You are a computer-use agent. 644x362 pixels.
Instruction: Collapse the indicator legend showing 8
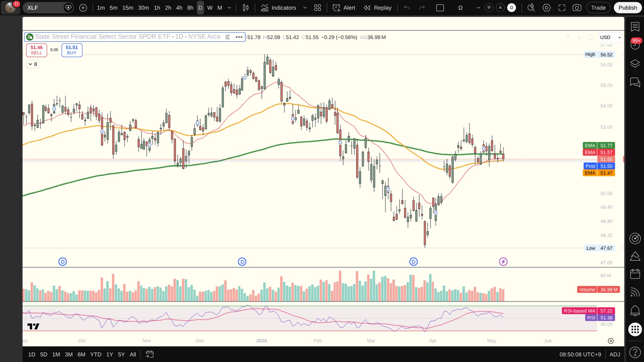coord(33,64)
